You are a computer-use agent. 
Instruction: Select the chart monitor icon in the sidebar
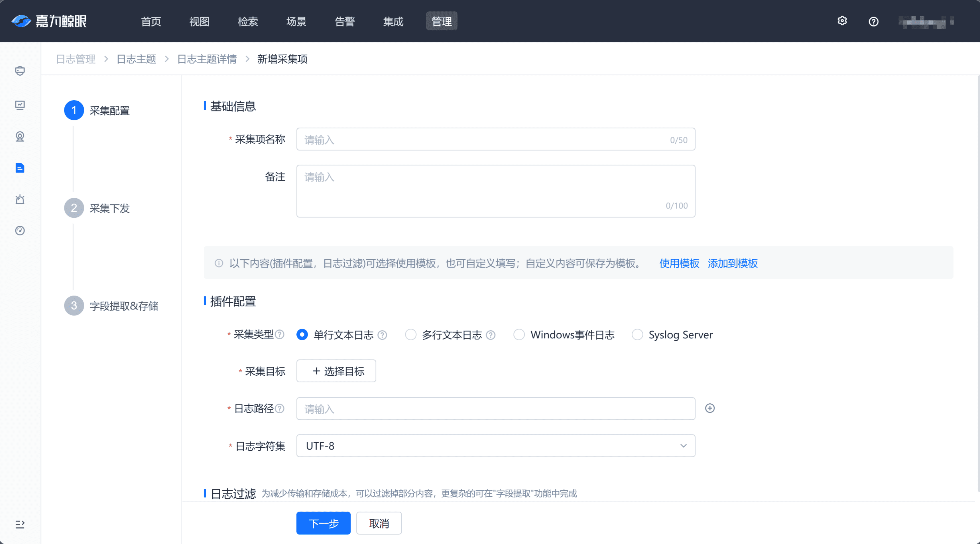coord(19,106)
